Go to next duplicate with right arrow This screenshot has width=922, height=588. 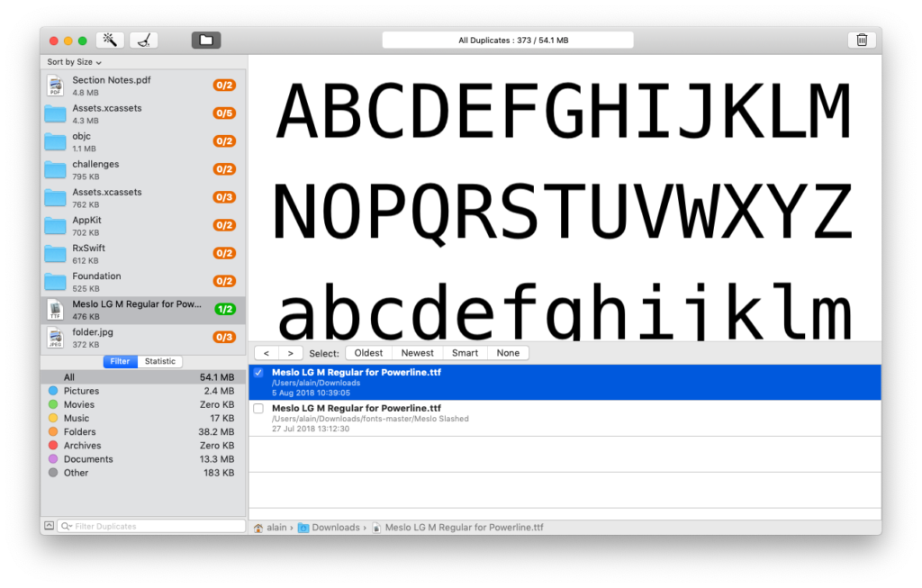pyautogui.click(x=290, y=353)
